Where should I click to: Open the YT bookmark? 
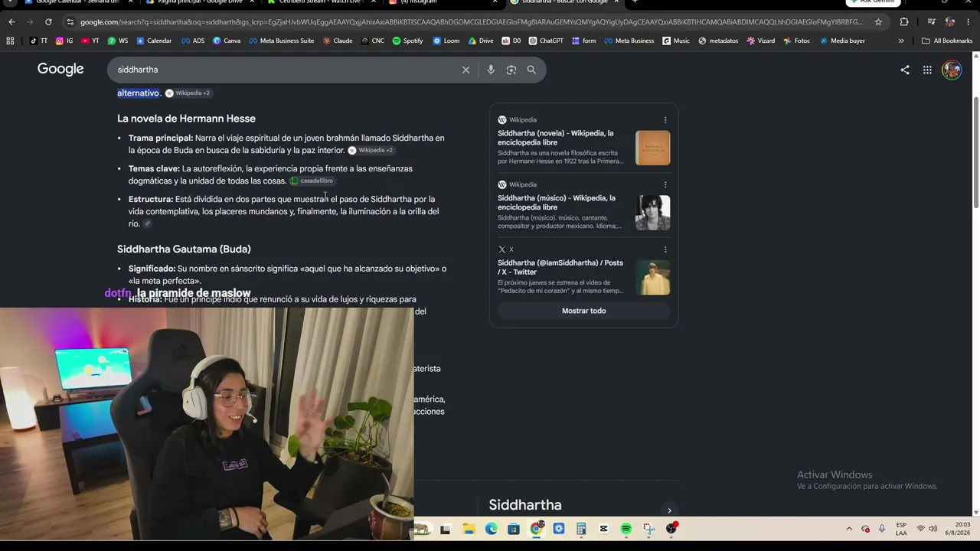[90, 41]
